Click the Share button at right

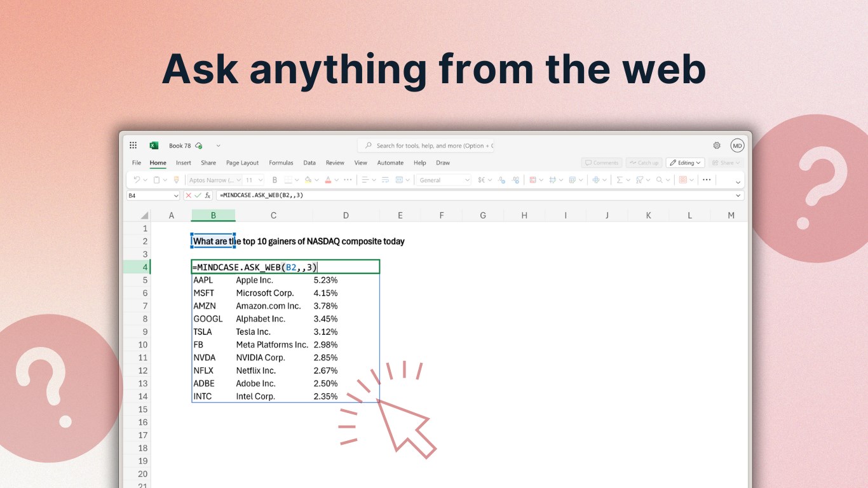725,163
